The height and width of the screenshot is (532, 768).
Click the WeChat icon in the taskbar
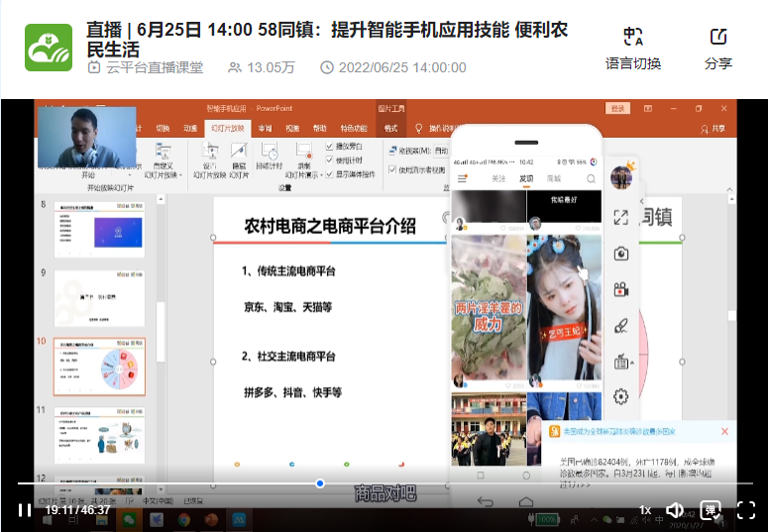pos(129,520)
